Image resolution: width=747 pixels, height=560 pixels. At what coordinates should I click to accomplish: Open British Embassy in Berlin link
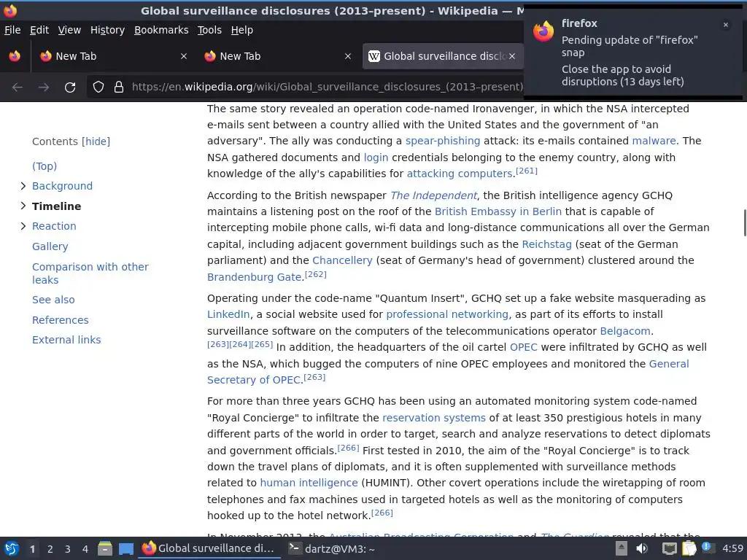[x=498, y=211]
